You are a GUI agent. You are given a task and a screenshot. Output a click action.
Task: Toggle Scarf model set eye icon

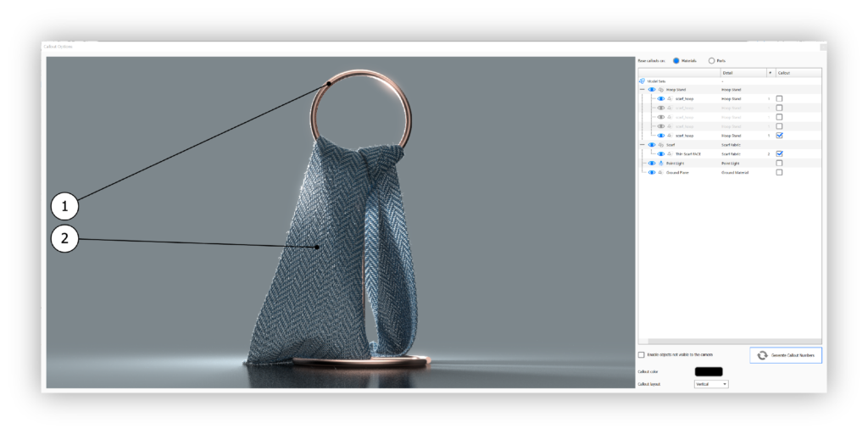[652, 145]
